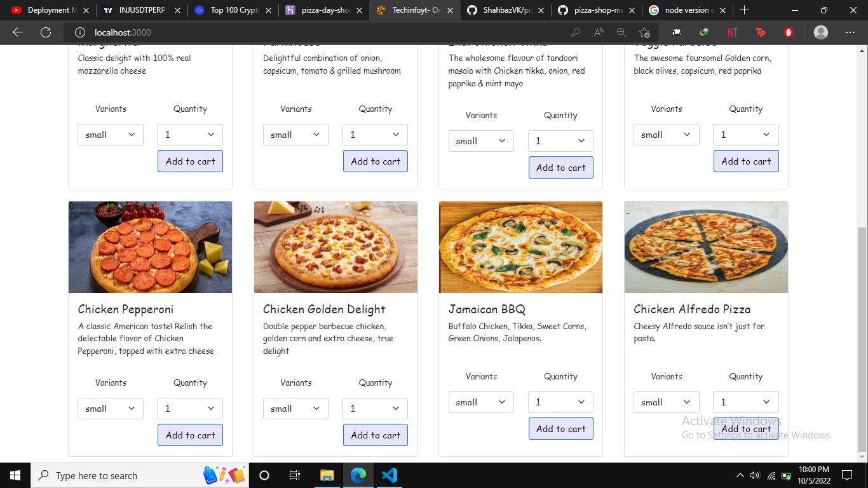Add Jamaican BBQ to cart

pyautogui.click(x=560, y=428)
